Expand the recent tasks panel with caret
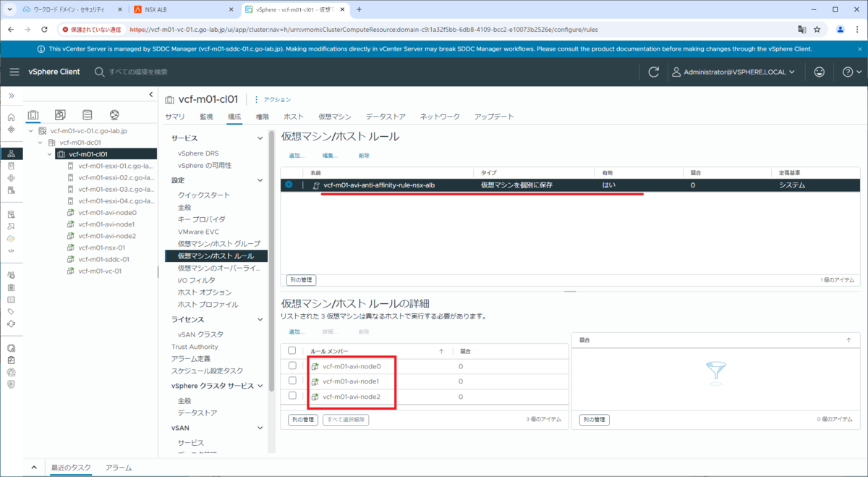The height and width of the screenshot is (477, 868). click(x=34, y=468)
